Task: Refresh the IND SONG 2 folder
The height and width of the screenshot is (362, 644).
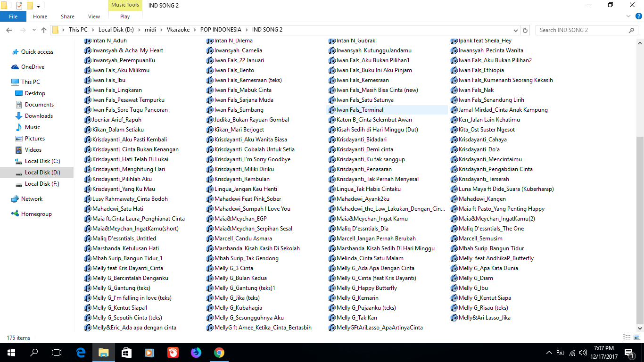Action: pos(526,30)
